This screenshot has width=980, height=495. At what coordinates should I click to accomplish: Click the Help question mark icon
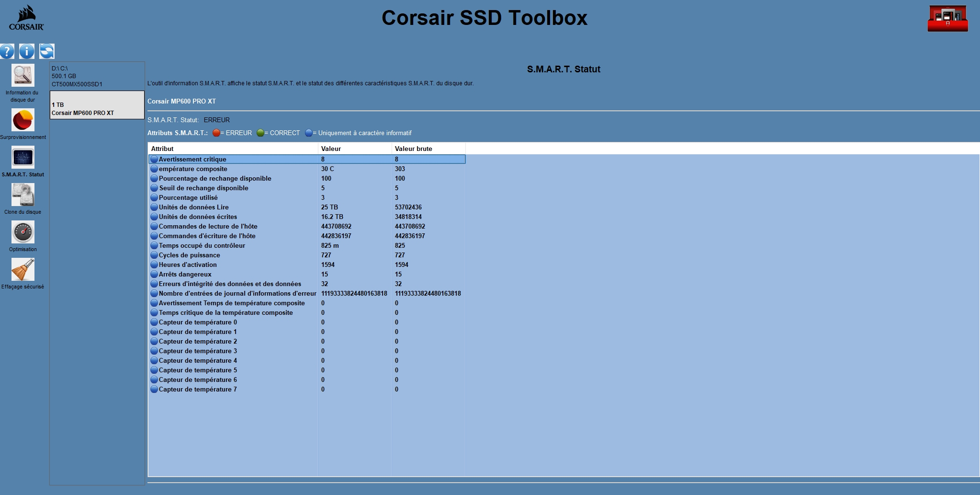(7, 51)
